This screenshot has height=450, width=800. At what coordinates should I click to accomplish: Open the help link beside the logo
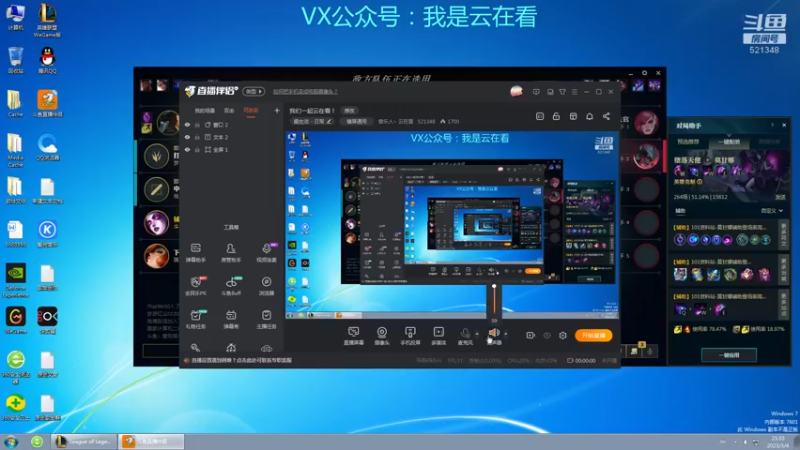305,92
